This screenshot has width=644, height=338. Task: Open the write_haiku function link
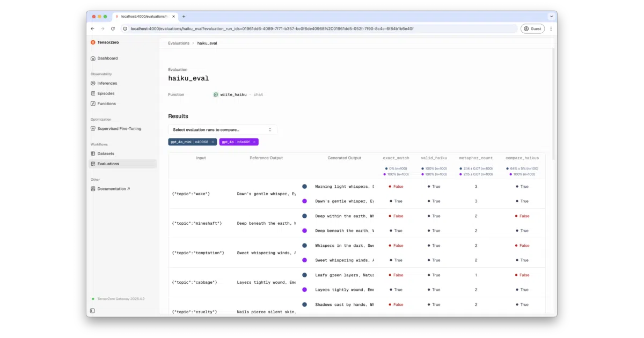click(x=233, y=94)
